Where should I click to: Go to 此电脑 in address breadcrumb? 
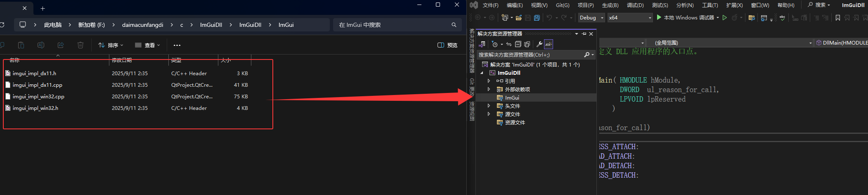click(x=53, y=25)
